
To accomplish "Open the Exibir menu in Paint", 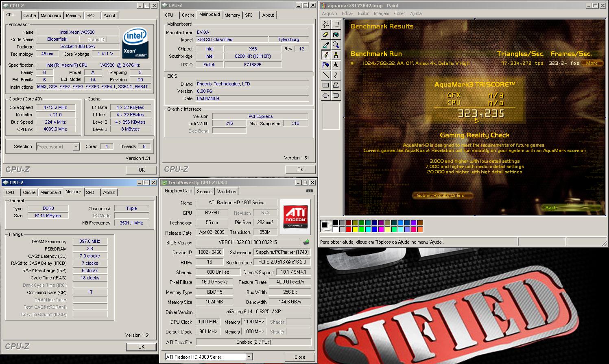I will [x=363, y=13].
